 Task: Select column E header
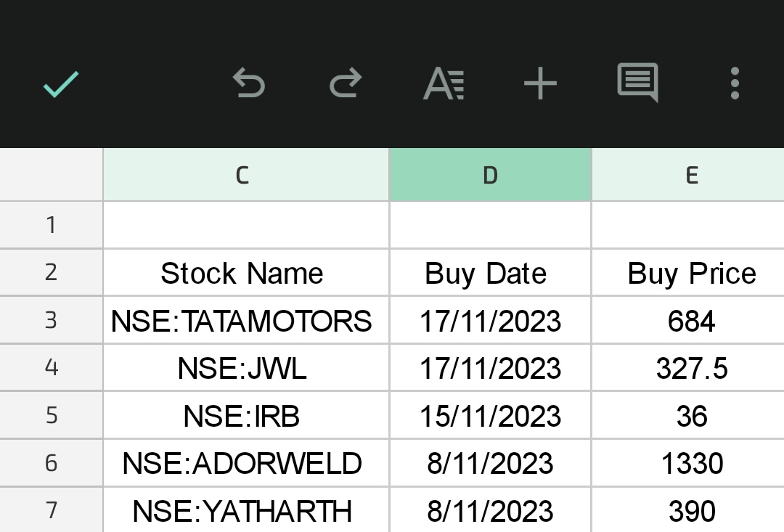tap(688, 175)
